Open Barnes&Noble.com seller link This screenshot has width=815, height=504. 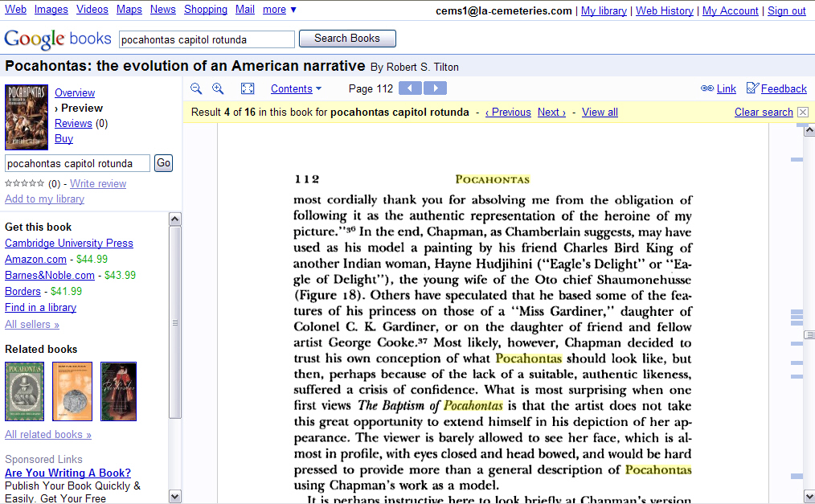pyautogui.click(x=50, y=276)
